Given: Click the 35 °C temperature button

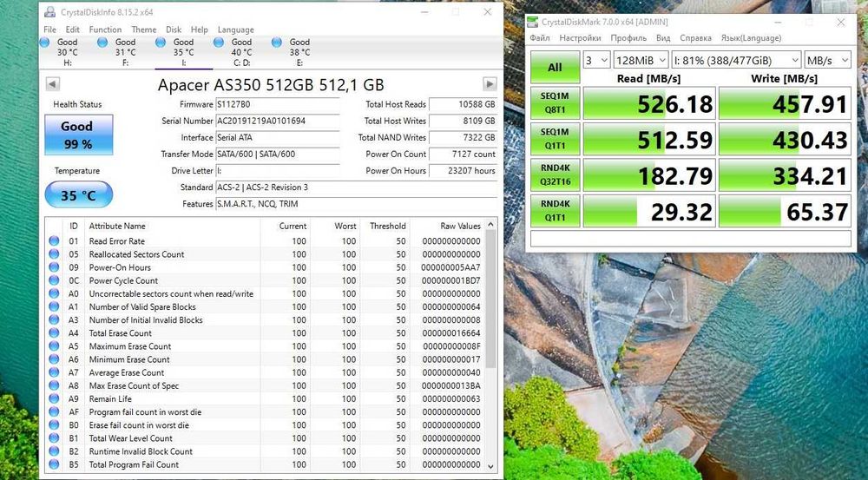Looking at the screenshot, I should 79,195.
